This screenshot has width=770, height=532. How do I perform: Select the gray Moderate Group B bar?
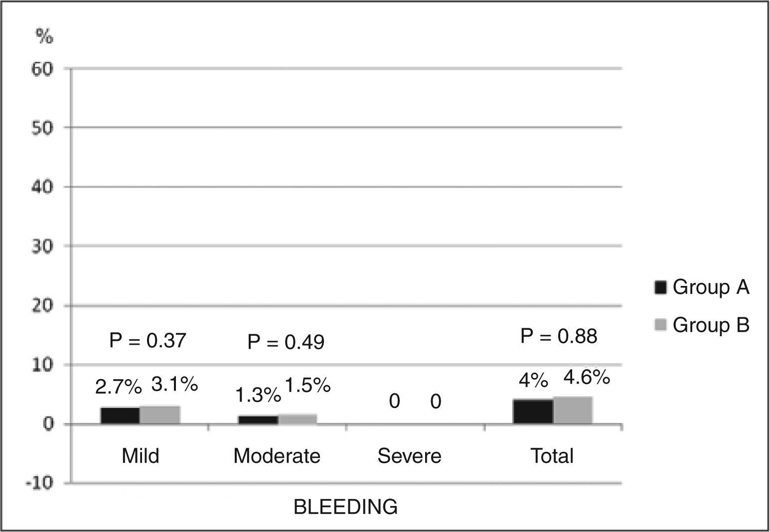298,419
